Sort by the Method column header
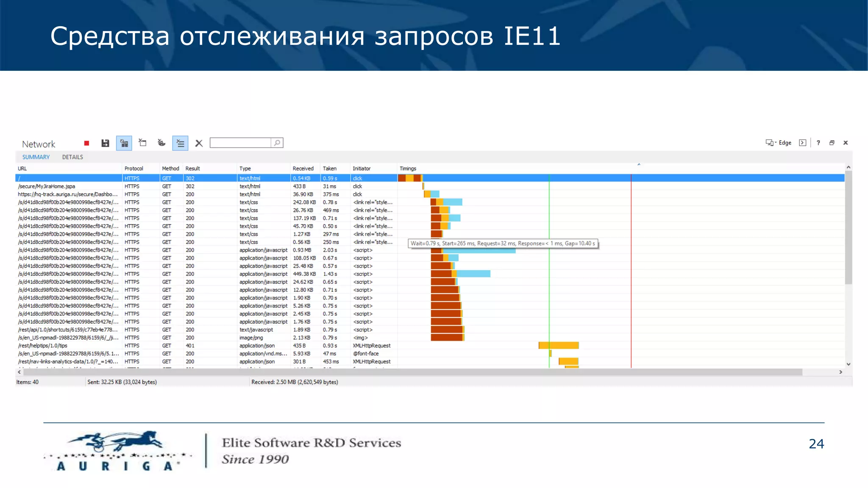Screen dimensions: 868x488 [x=171, y=169]
